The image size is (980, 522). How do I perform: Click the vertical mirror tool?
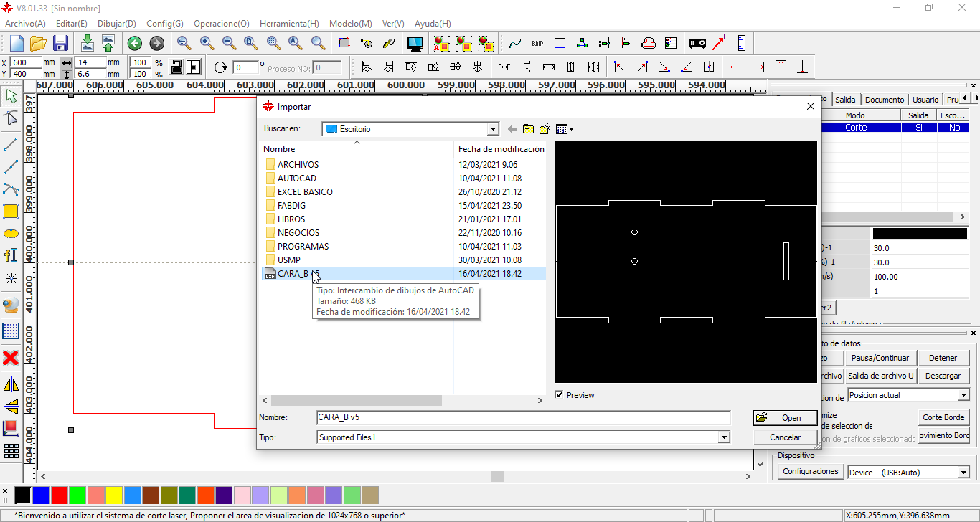click(x=11, y=407)
